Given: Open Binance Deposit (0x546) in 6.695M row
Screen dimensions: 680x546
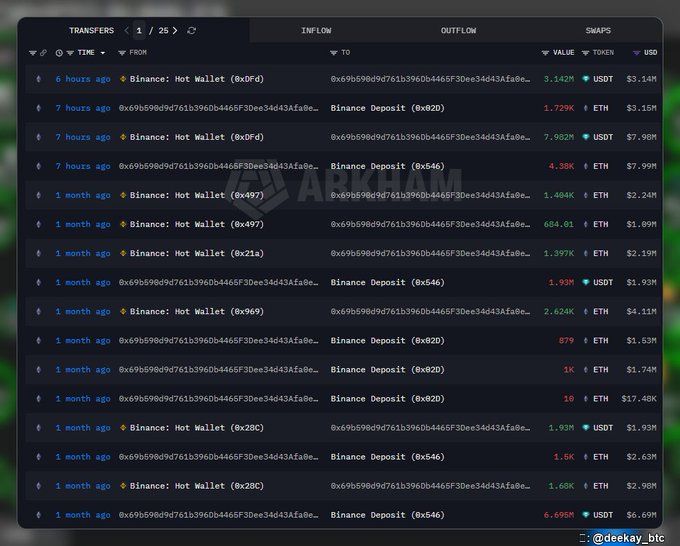Looking at the screenshot, I should (x=387, y=515).
